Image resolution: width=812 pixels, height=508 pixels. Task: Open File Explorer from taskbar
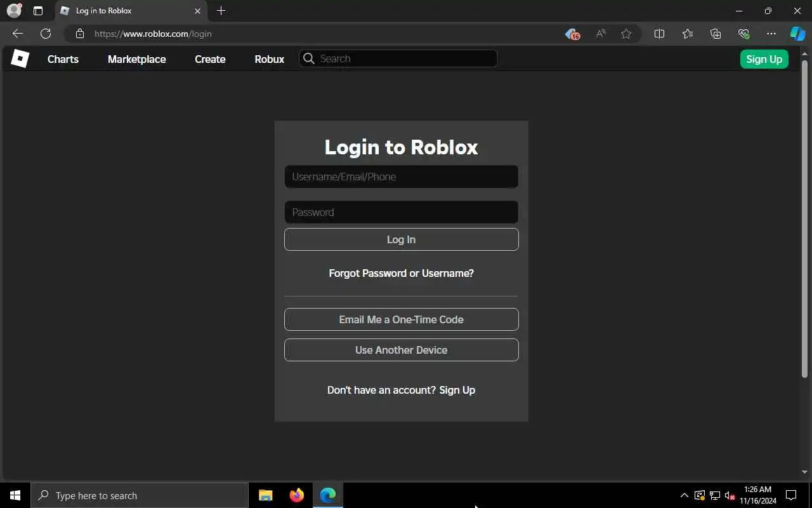[x=266, y=495]
